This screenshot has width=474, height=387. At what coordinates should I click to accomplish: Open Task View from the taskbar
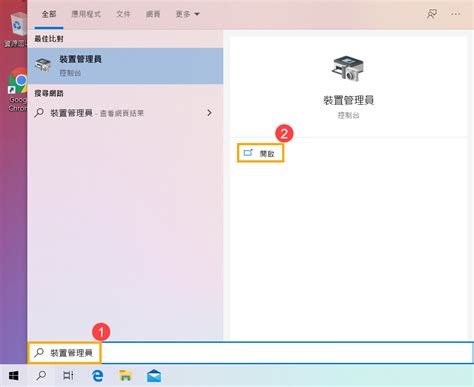click(x=68, y=376)
